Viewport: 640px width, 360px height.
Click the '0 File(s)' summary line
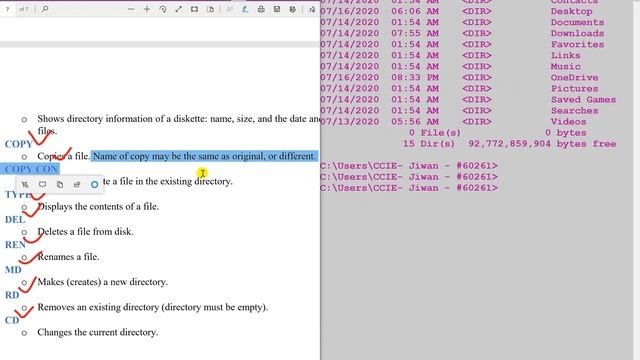435,133
